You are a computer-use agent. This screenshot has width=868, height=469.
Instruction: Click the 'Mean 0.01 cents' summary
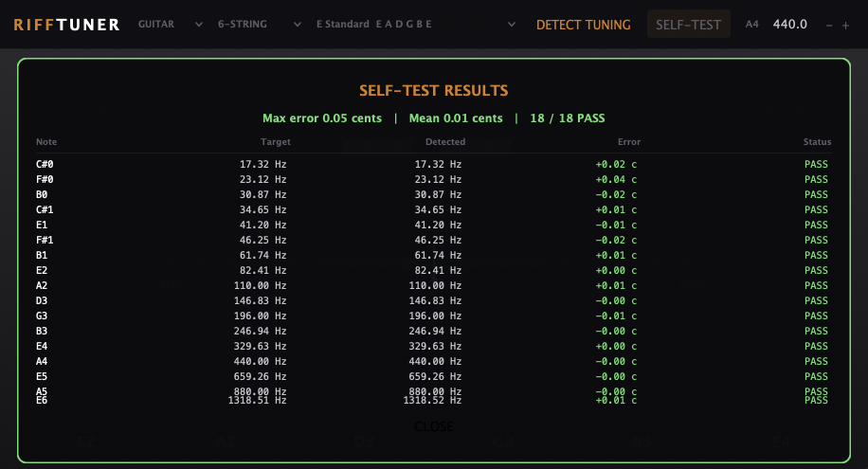point(456,117)
